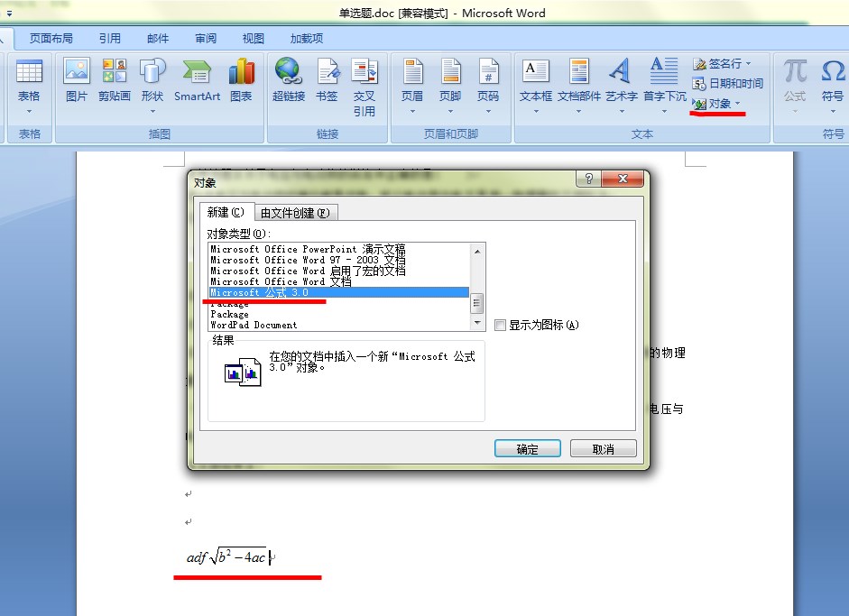Expand the 表格 dropdown arrow
The height and width of the screenshot is (616, 849).
29,112
